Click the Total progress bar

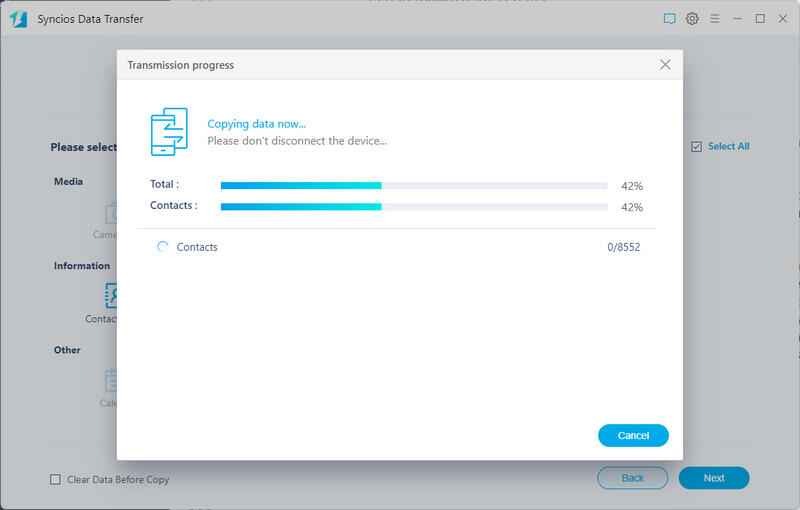click(413, 185)
